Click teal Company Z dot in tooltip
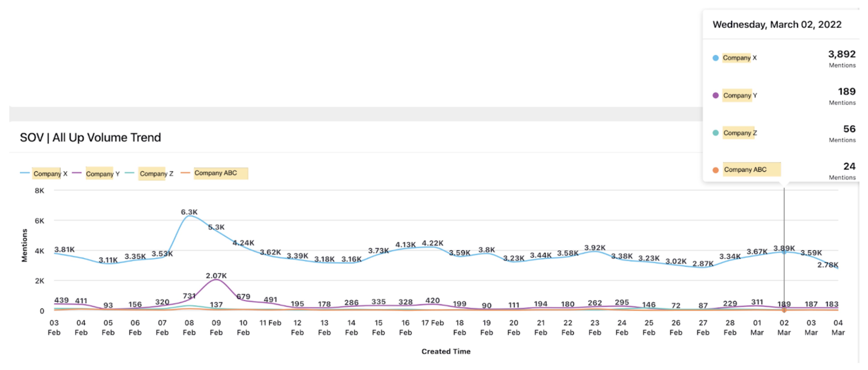The width and height of the screenshot is (868, 370). coord(715,133)
